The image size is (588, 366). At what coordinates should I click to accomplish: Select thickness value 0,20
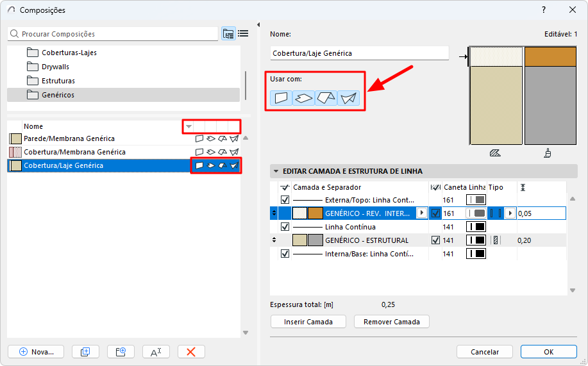[525, 240]
